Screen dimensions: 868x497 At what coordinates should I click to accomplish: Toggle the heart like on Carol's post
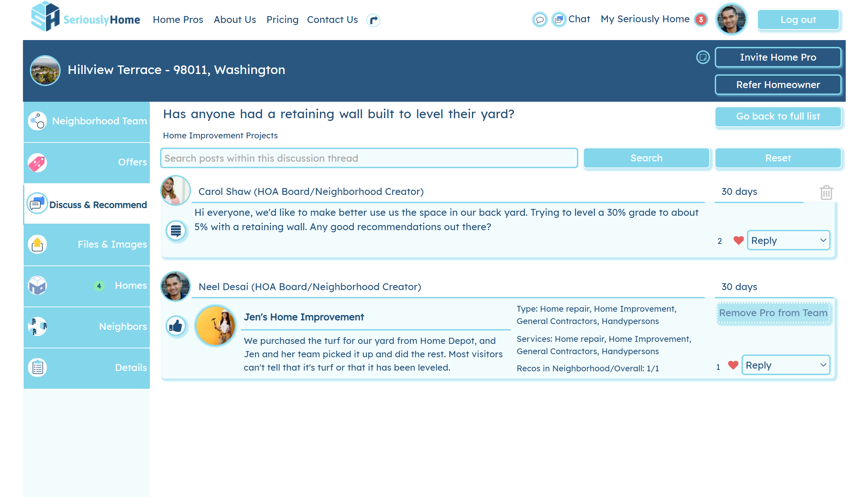(x=738, y=240)
